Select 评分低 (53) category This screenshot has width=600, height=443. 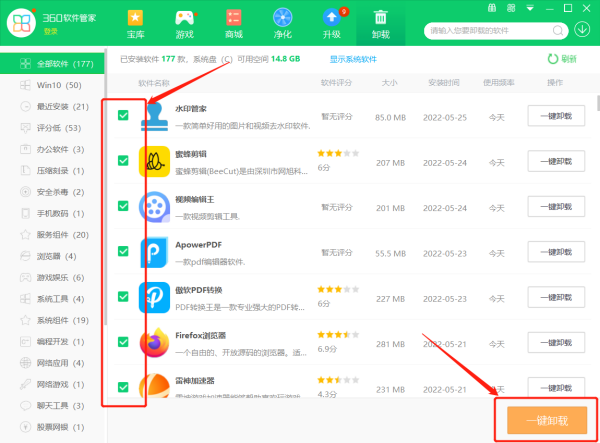click(x=52, y=128)
